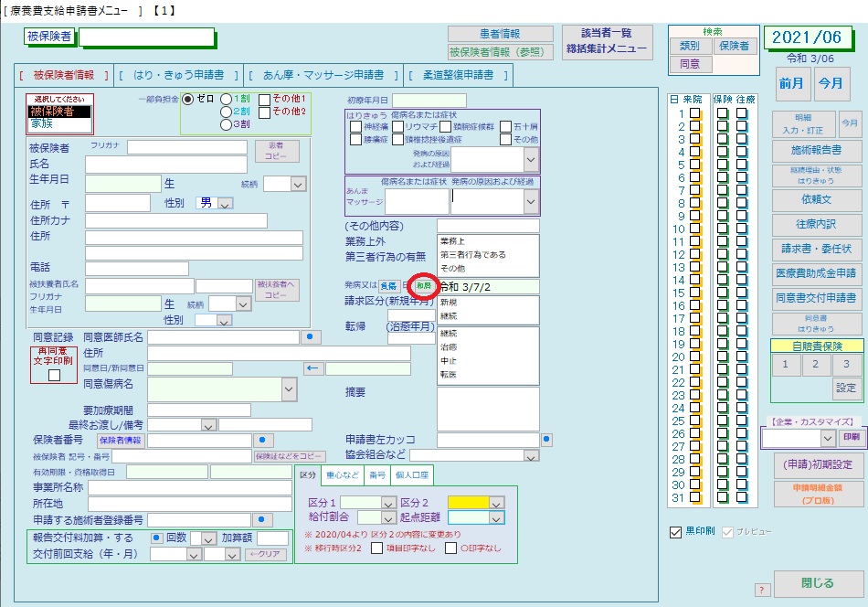Check the ○印字なし checkbox
Image resolution: width=868 pixels, height=607 pixels.
451,548
